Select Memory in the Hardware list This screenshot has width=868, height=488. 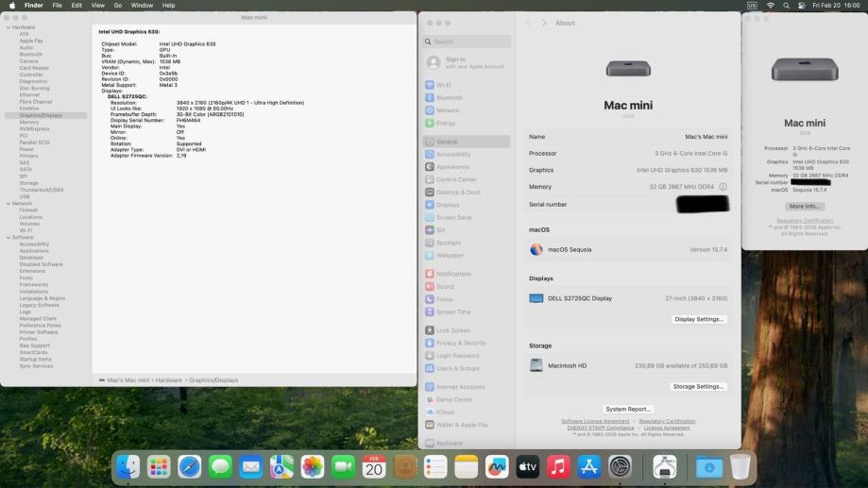tap(29, 122)
